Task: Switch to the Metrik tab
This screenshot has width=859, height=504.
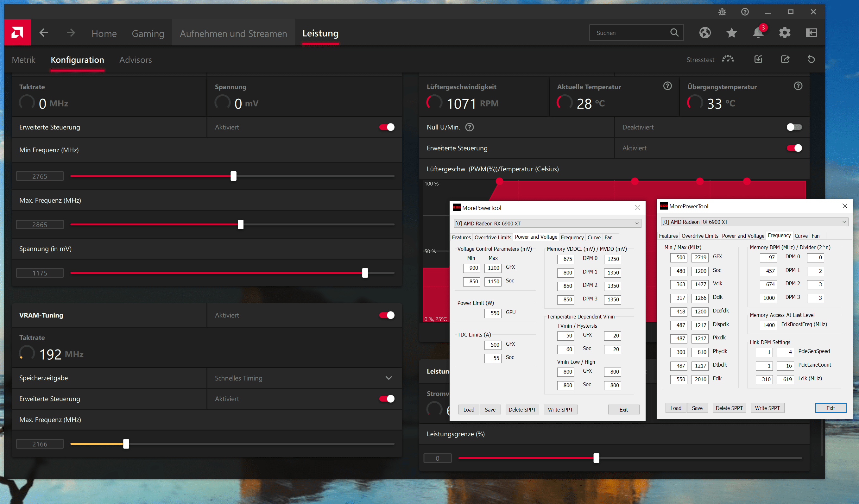Action: tap(23, 60)
